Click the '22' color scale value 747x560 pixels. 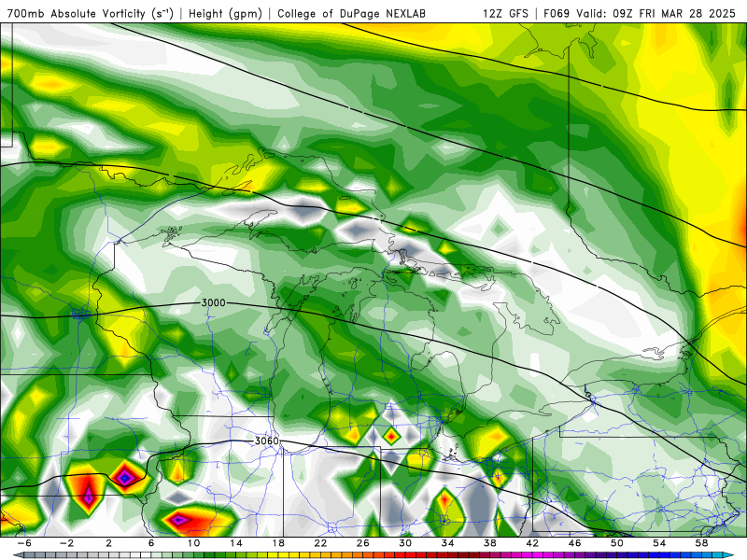point(320,543)
